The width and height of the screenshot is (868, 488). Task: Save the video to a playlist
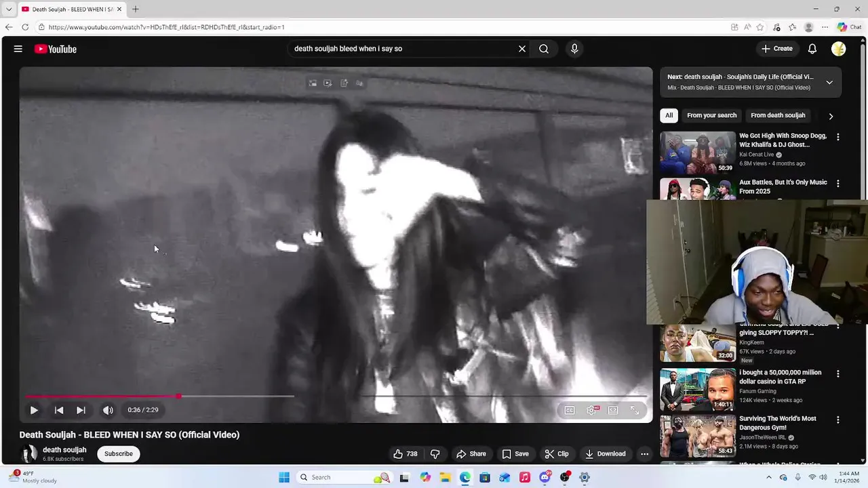(x=515, y=454)
